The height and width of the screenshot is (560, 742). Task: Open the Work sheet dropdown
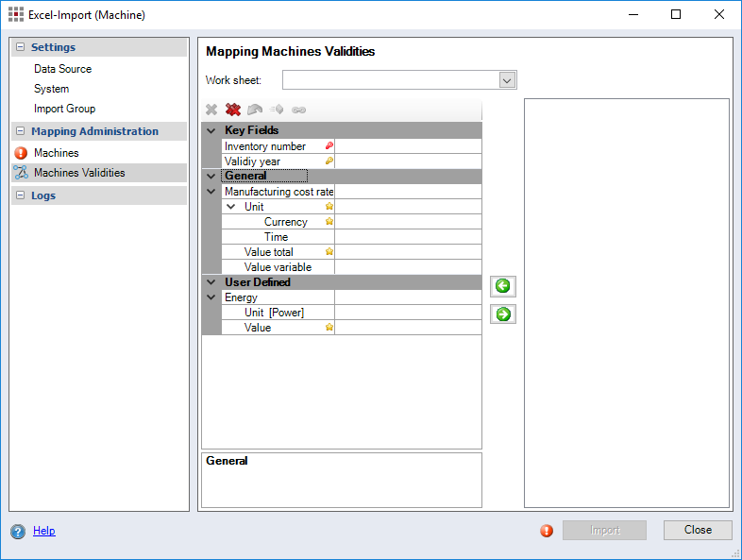[x=507, y=80]
